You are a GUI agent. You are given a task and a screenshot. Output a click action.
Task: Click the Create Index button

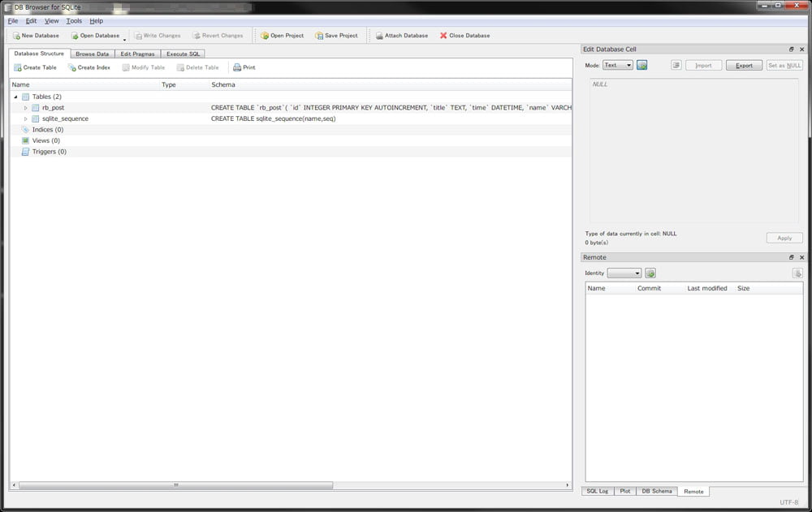(89, 67)
